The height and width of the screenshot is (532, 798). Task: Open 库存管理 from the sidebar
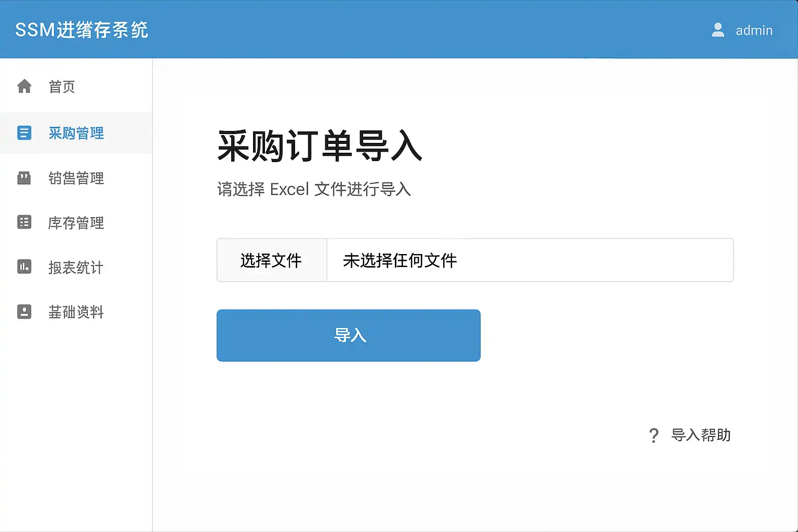click(76, 223)
